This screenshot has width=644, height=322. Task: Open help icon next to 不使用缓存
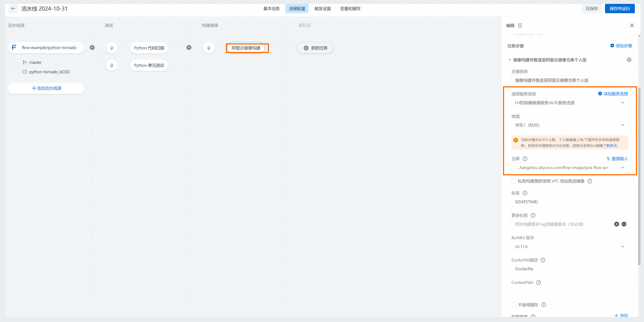(x=543, y=305)
